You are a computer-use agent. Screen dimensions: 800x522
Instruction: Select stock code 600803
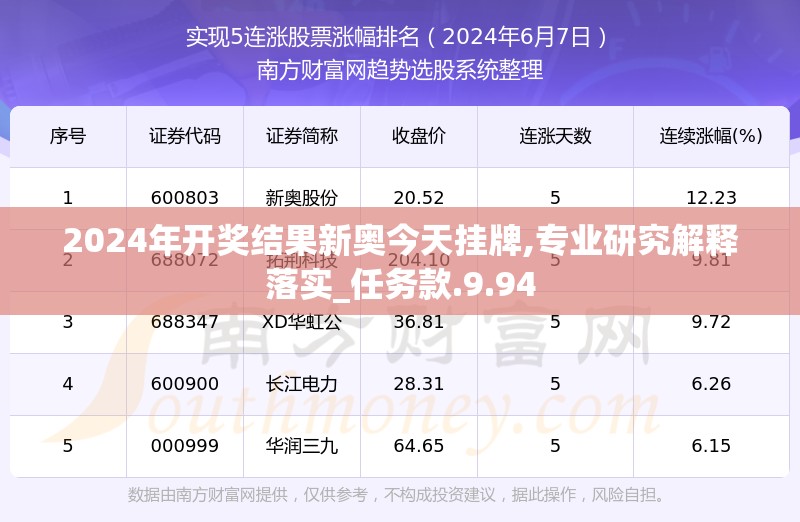click(185, 198)
